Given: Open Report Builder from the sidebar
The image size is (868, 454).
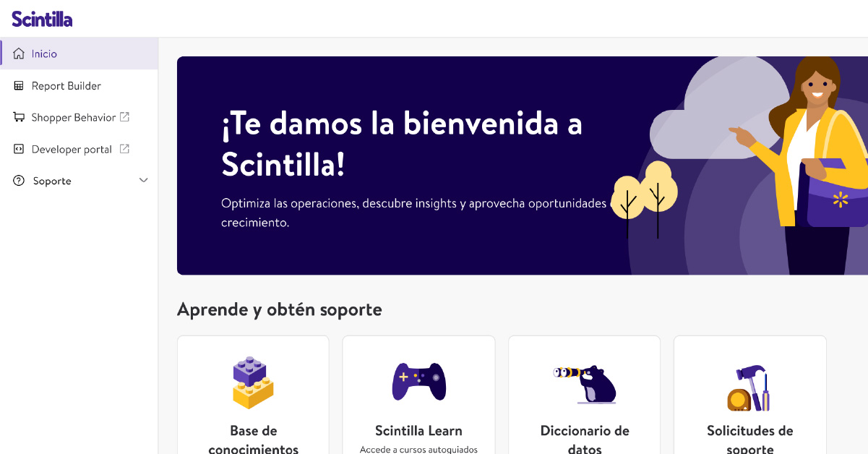Looking at the screenshot, I should coord(79,85).
